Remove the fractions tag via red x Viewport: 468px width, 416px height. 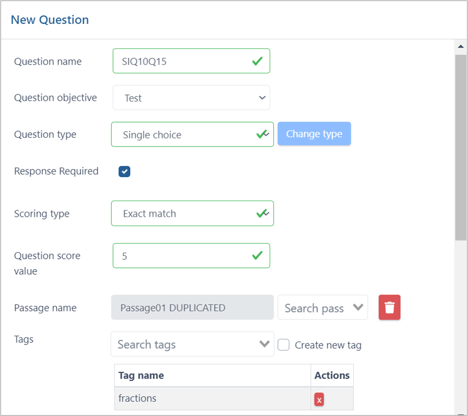point(319,399)
